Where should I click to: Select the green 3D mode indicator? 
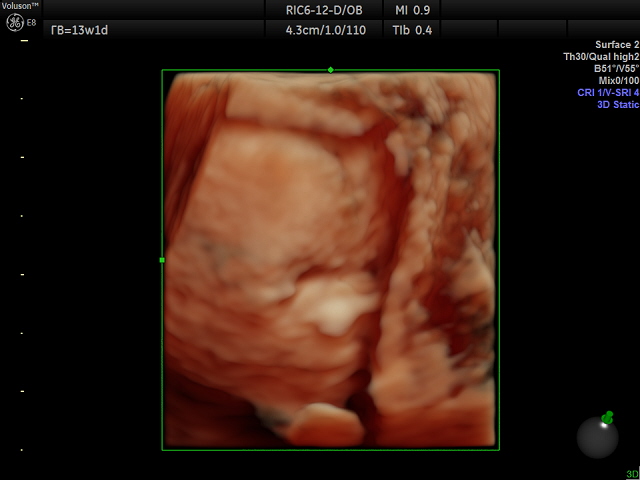click(x=632, y=474)
